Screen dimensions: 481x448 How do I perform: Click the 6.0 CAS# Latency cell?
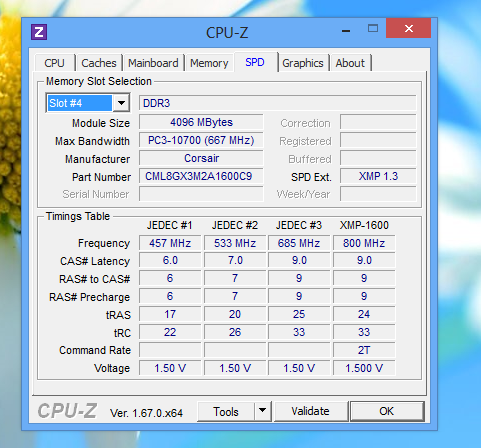(x=170, y=260)
